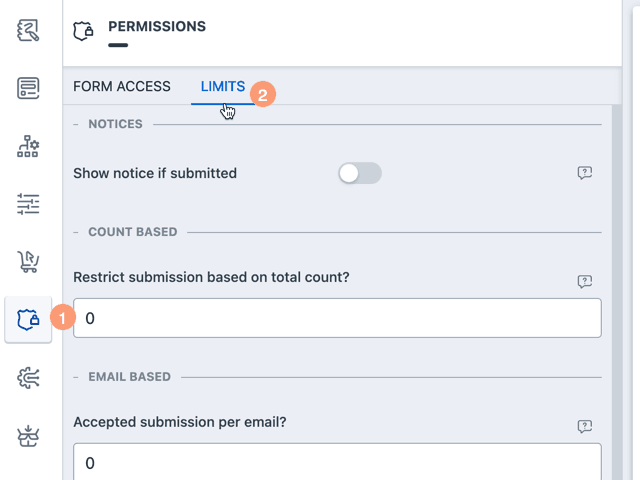Open the sliders settings sidebar icon
The image size is (640, 480).
tap(28, 204)
